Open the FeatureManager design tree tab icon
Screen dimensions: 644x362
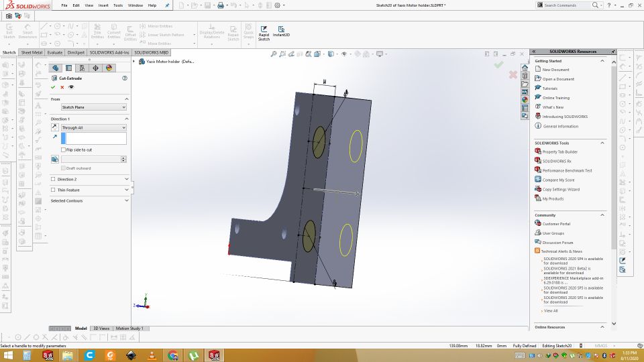pos(56,68)
